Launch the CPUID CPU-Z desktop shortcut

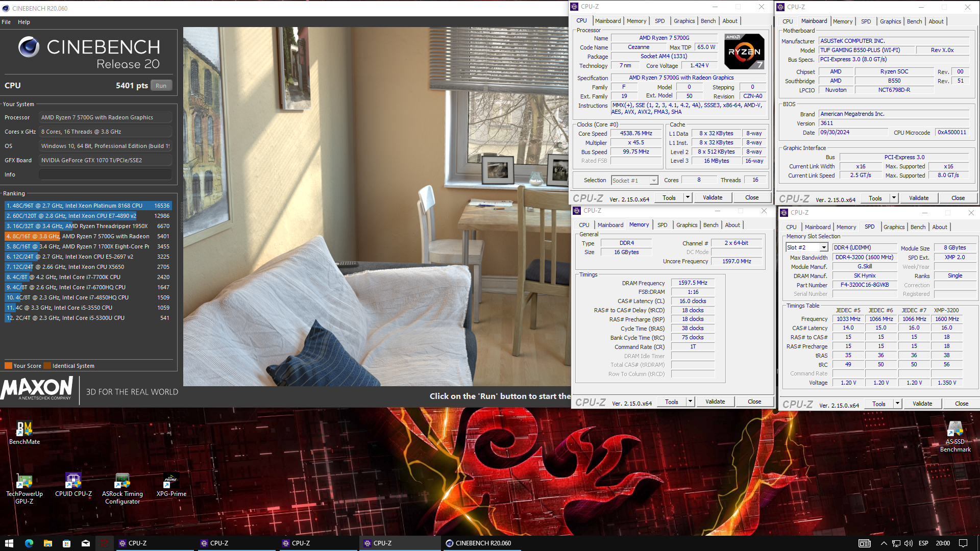click(73, 485)
